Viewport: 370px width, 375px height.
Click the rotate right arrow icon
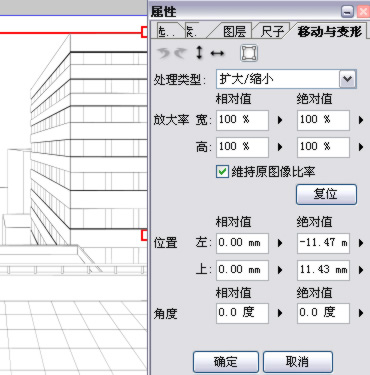point(180,53)
